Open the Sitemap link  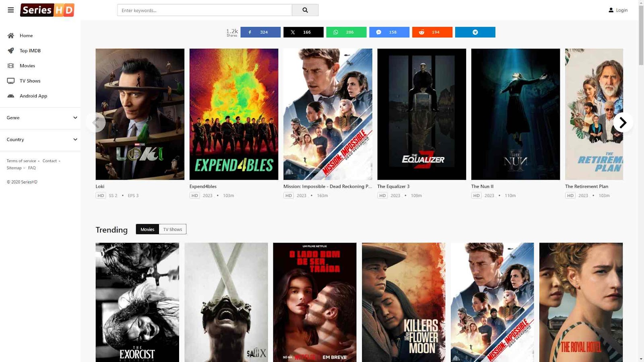pyautogui.click(x=14, y=168)
